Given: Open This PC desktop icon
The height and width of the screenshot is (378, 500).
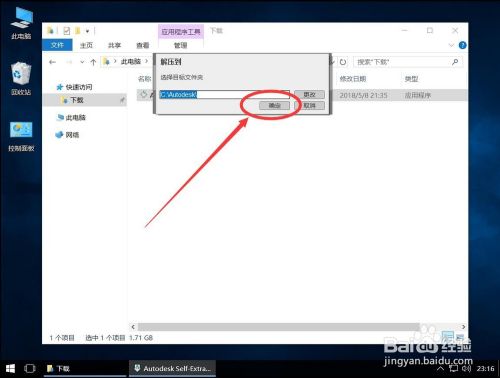Looking at the screenshot, I should pyautogui.click(x=21, y=23).
